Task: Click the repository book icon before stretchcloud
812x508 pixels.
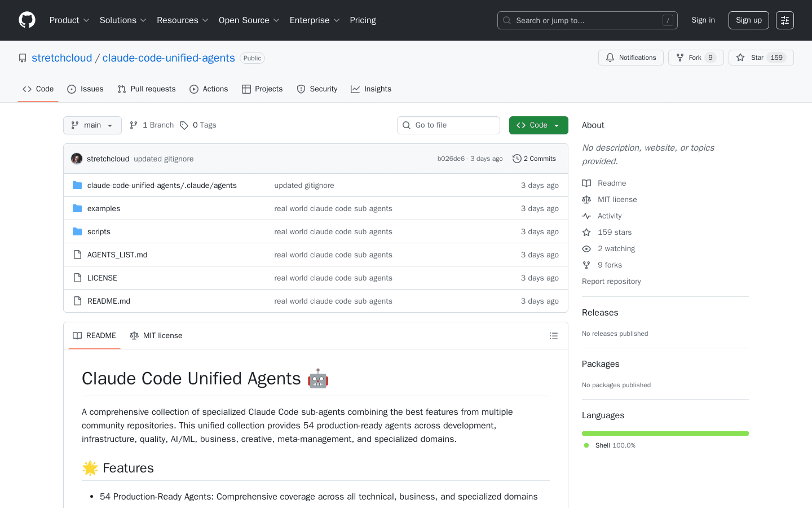Action: point(22,57)
